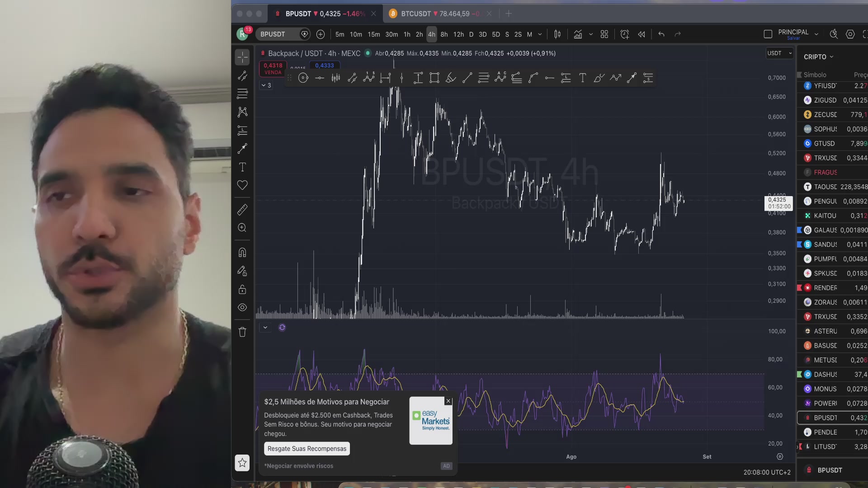The image size is (868, 488).
Task: Select the trend line drawing tool
Action: [x=242, y=76]
